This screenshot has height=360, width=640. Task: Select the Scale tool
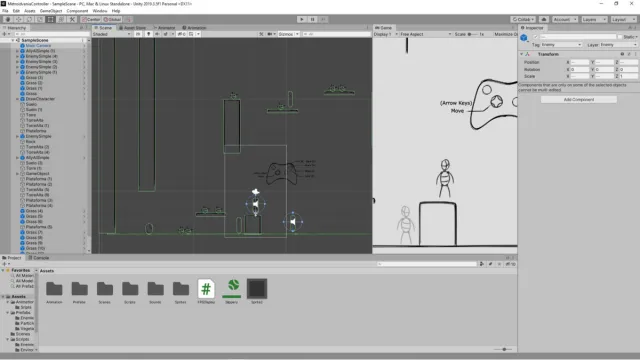pyautogui.click(x=40, y=19)
